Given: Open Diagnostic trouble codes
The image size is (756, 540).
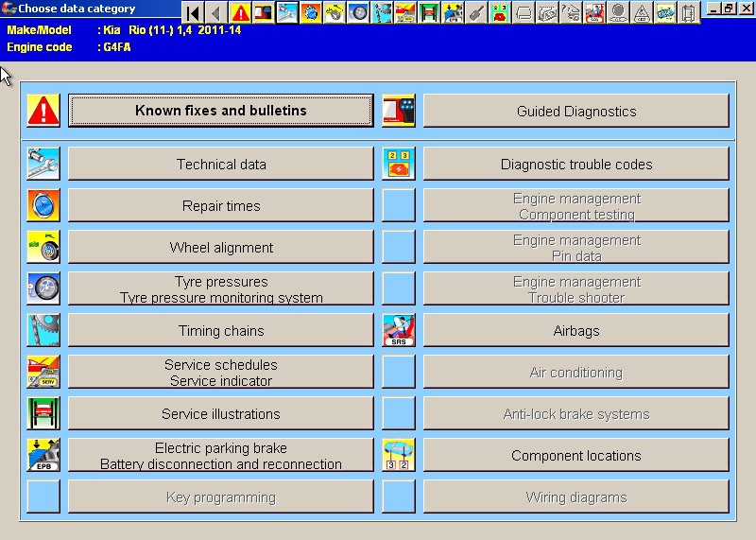Looking at the screenshot, I should click(x=576, y=165).
